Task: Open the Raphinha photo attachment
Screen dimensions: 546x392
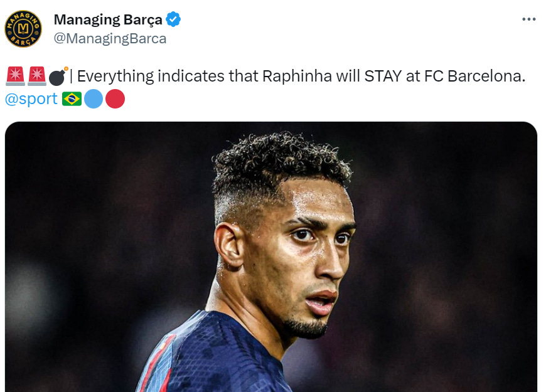Action: click(x=271, y=257)
